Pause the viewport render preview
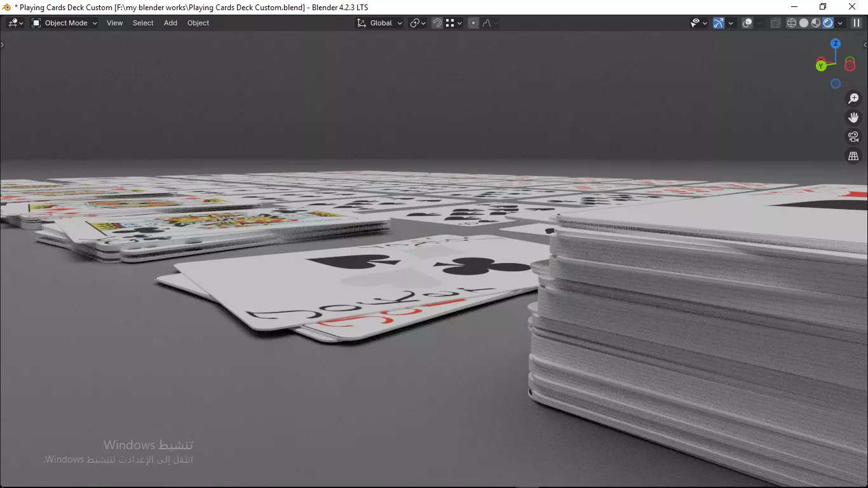The height and width of the screenshot is (488, 868). [857, 23]
